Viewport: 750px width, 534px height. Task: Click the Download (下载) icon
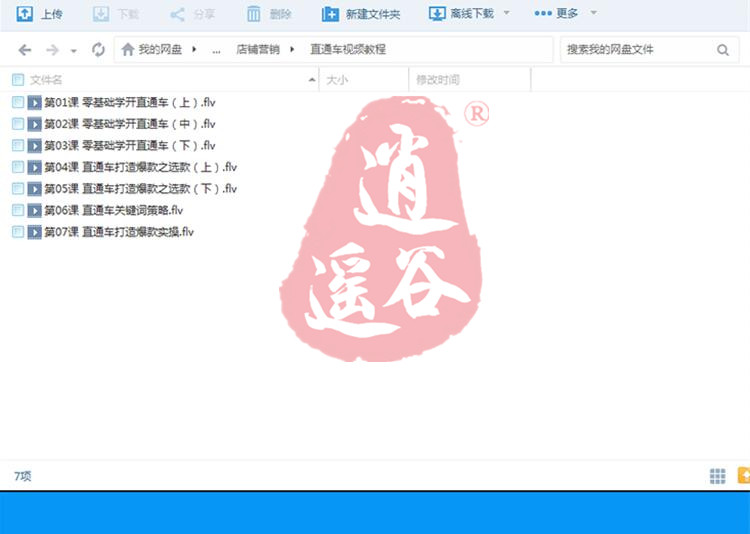(100, 14)
